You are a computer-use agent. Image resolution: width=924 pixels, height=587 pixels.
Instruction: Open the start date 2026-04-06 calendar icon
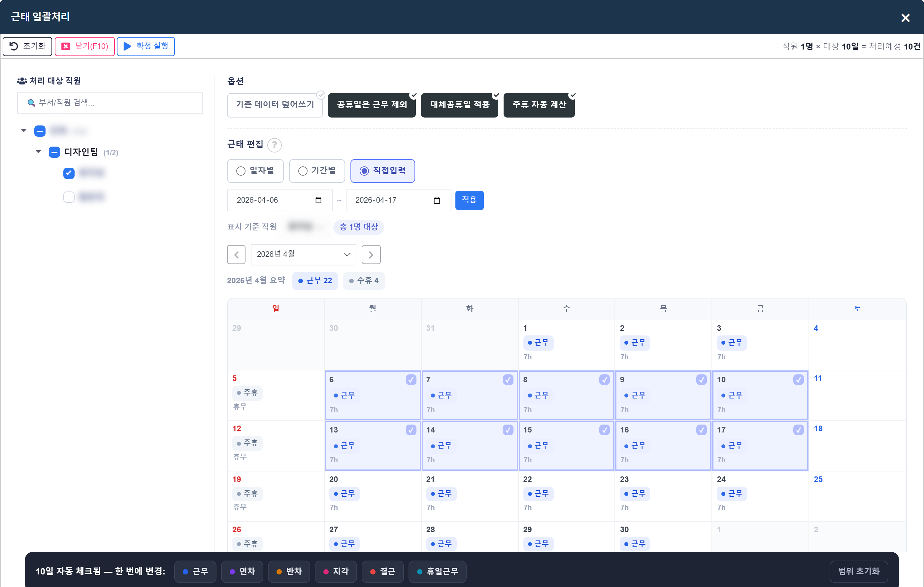pyautogui.click(x=318, y=200)
